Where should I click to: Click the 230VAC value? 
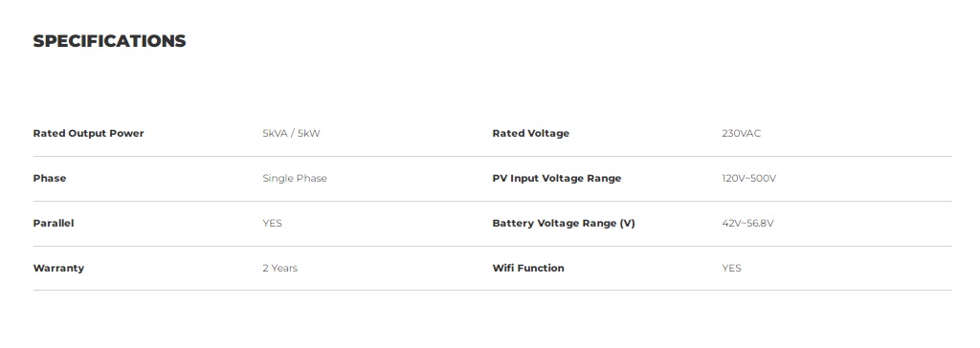(742, 133)
